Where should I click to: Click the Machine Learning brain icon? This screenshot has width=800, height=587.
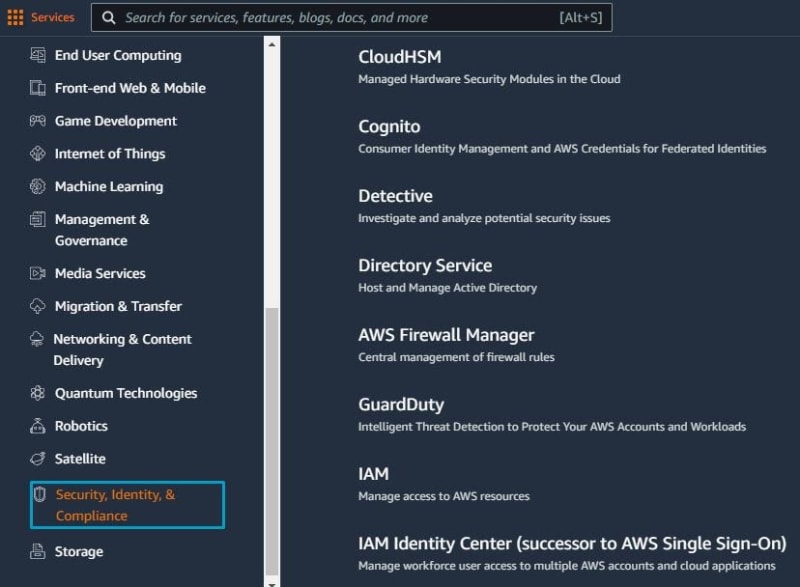tap(38, 187)
